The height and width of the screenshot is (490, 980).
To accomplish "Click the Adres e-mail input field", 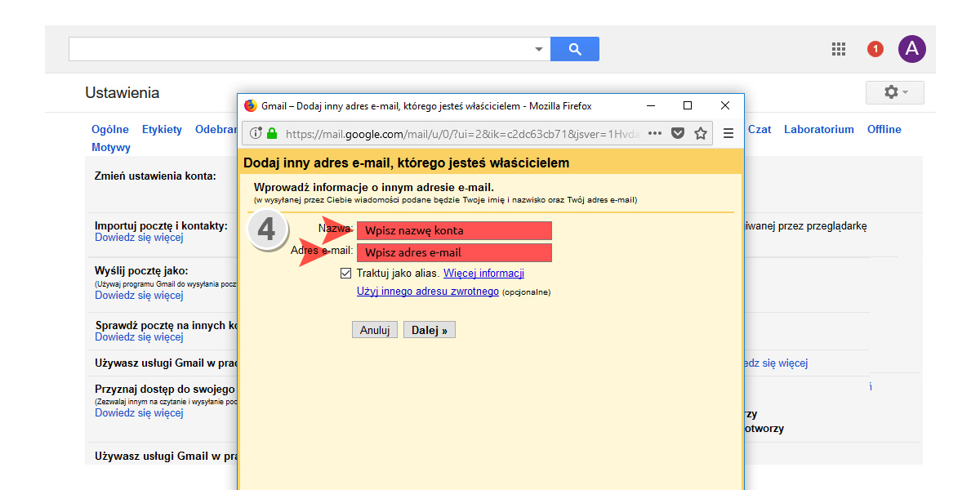I will 454,252.
